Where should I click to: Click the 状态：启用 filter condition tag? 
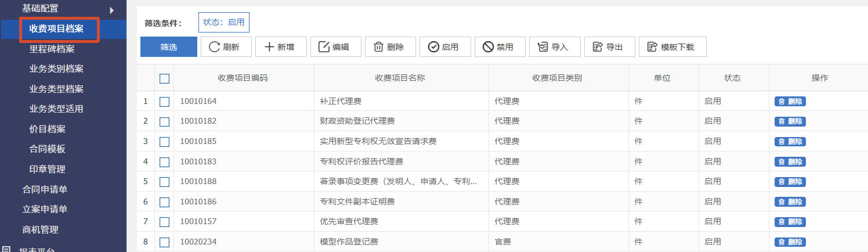[224, 22]
